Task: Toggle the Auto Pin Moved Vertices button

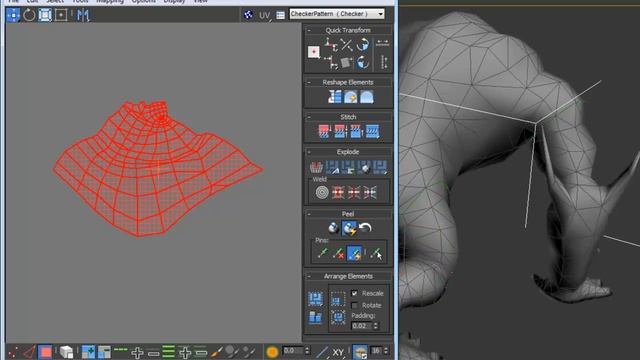Action: [x=354, y=253]
